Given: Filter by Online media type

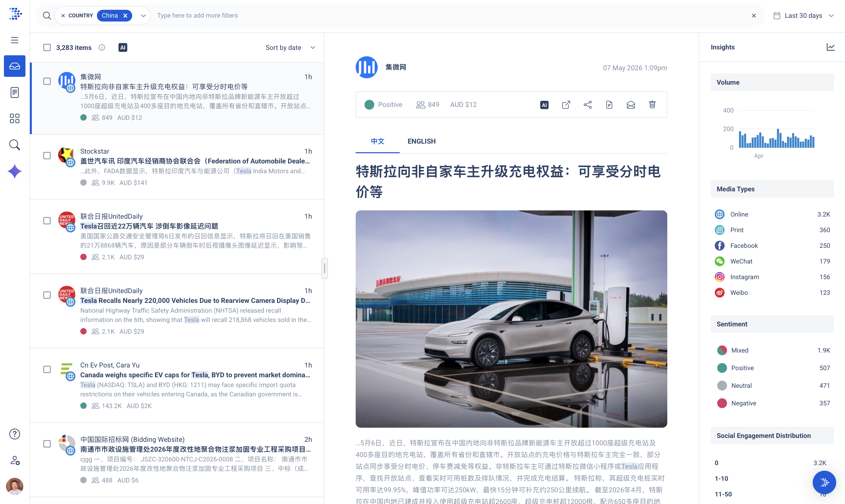Looking at the screenshot, I should click(772, 214).
